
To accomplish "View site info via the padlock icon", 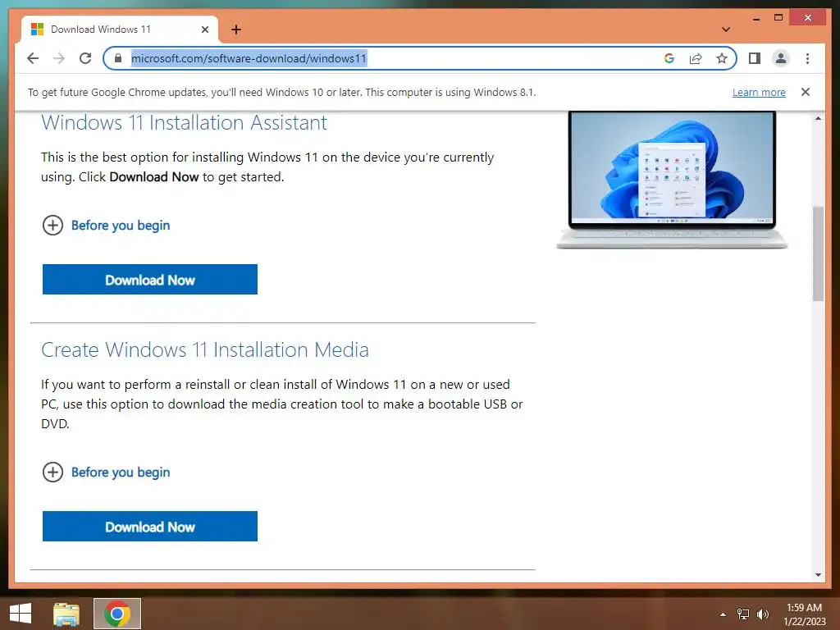I will 118,58.
